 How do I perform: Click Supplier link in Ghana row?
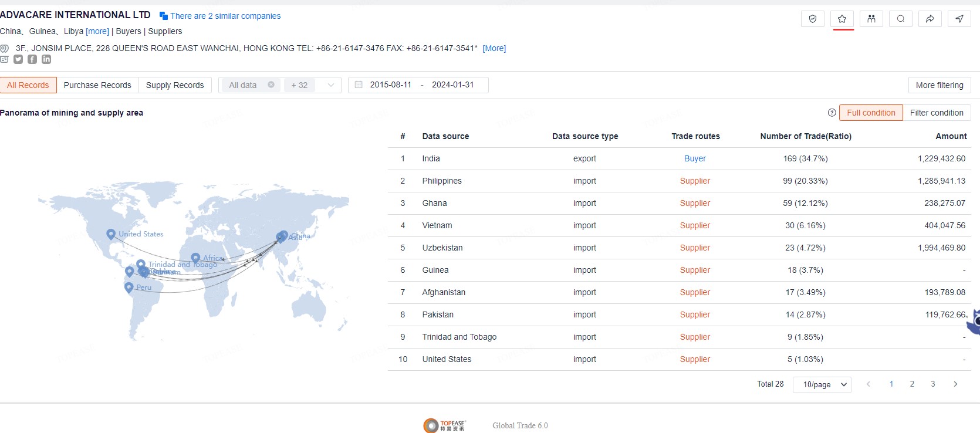(695, 203)
